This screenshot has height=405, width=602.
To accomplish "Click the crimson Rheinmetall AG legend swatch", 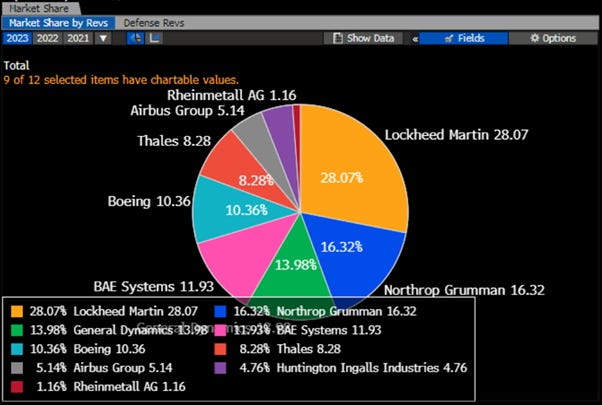I will [17, 387].
